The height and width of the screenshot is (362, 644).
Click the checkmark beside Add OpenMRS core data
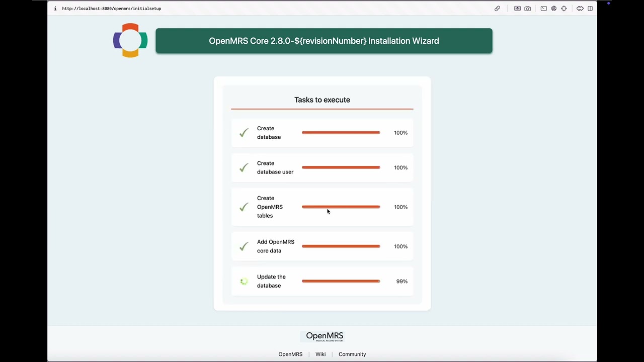(x=244, y=246)
